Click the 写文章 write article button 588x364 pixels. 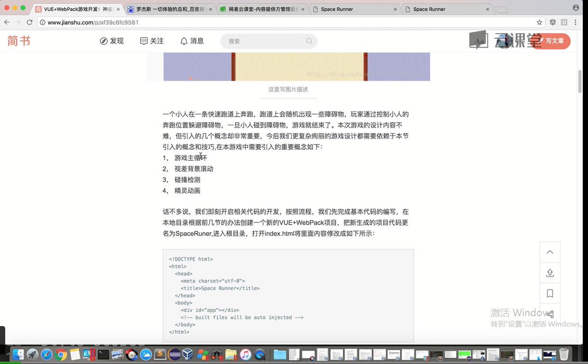click(551, 41)
